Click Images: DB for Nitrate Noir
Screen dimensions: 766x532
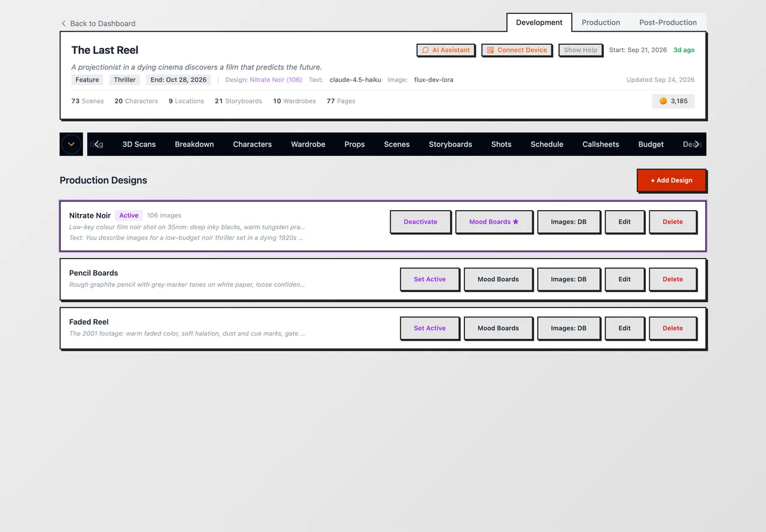click(x=569, y=222)
